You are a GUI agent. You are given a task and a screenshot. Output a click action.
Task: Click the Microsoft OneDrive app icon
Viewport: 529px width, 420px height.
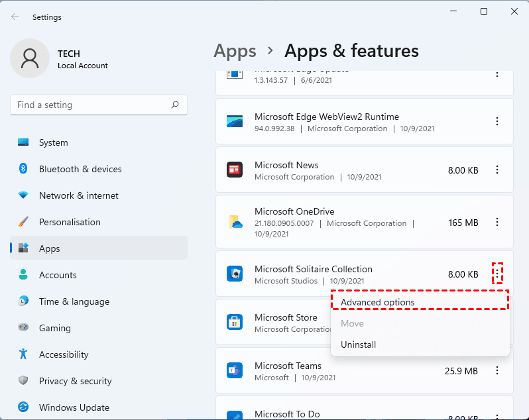(235, 223)
